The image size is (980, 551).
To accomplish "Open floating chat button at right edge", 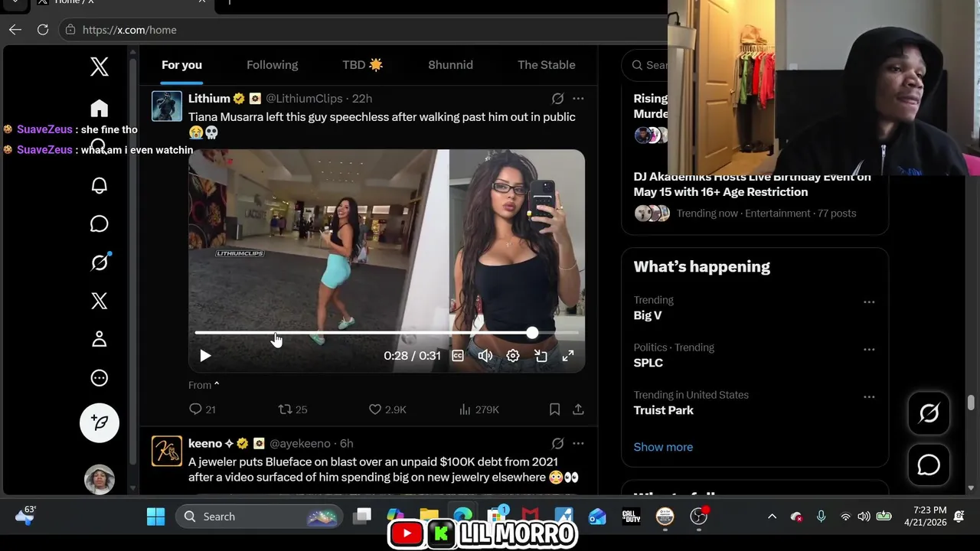I will coord(929,465).
